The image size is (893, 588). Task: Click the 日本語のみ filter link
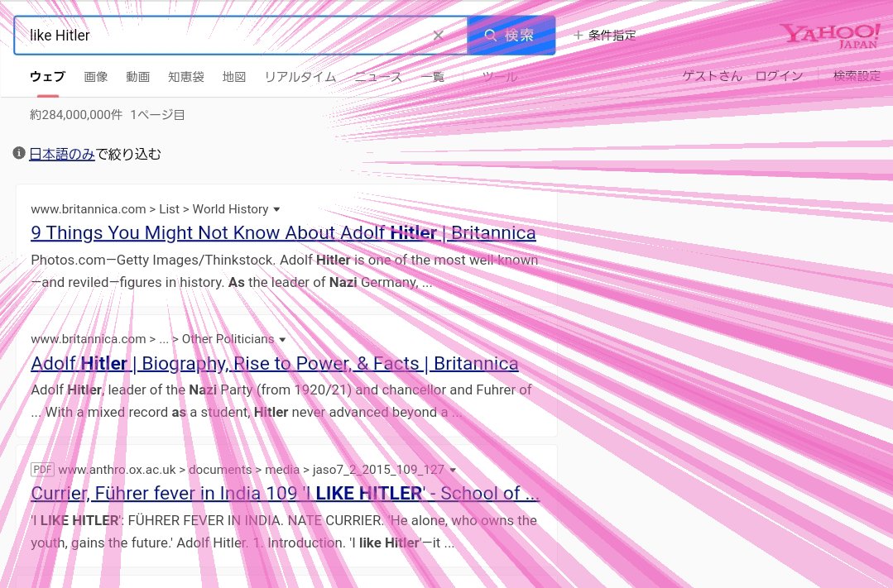[x=62, y=154]
